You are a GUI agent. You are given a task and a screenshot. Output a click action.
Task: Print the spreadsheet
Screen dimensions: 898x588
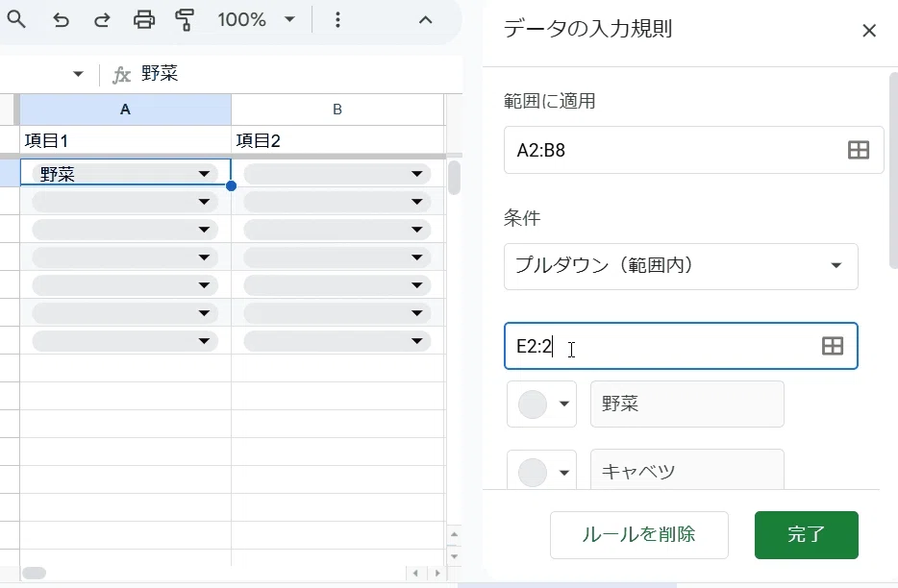144,20
